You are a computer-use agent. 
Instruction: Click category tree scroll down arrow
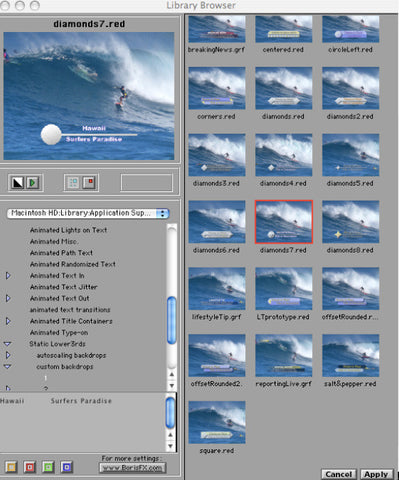[x=172, y=386]
